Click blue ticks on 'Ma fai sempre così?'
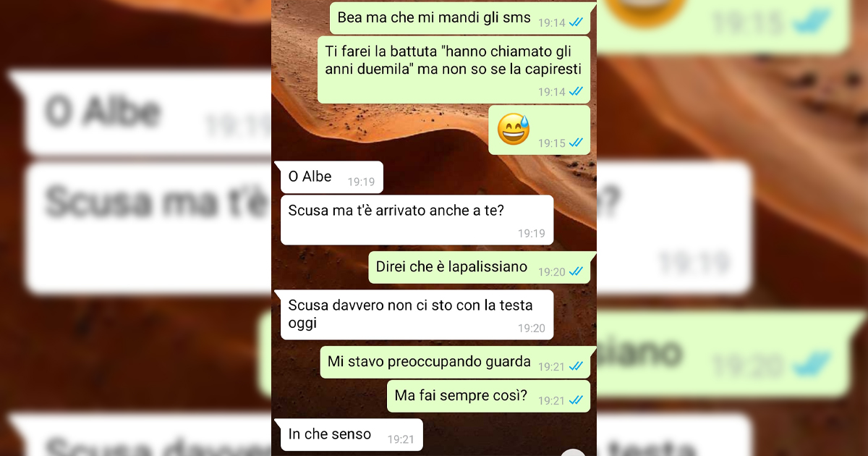This screenshot has height=456, width=868. point(576,400)
